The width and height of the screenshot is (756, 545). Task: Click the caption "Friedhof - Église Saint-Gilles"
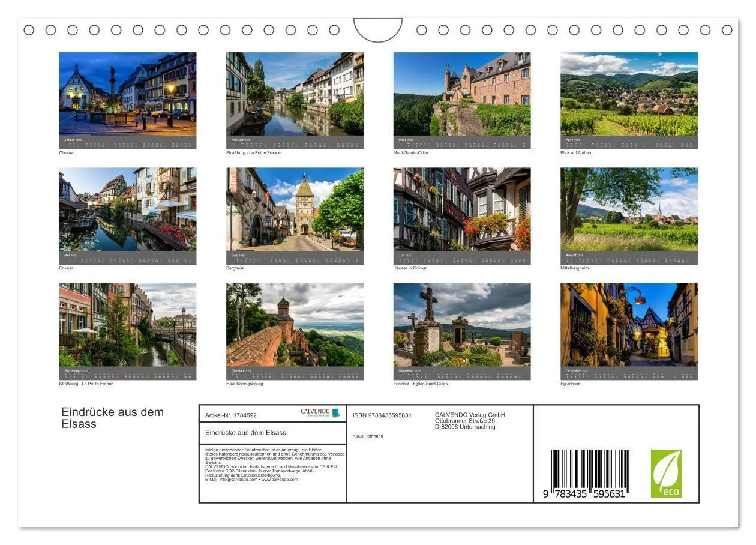pos(421,384)
